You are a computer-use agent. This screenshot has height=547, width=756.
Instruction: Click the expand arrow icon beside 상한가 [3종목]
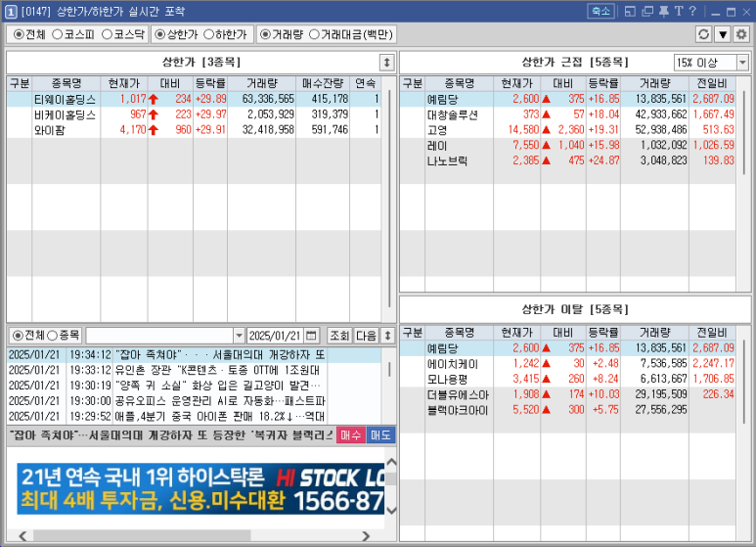[x=386, y=62]
